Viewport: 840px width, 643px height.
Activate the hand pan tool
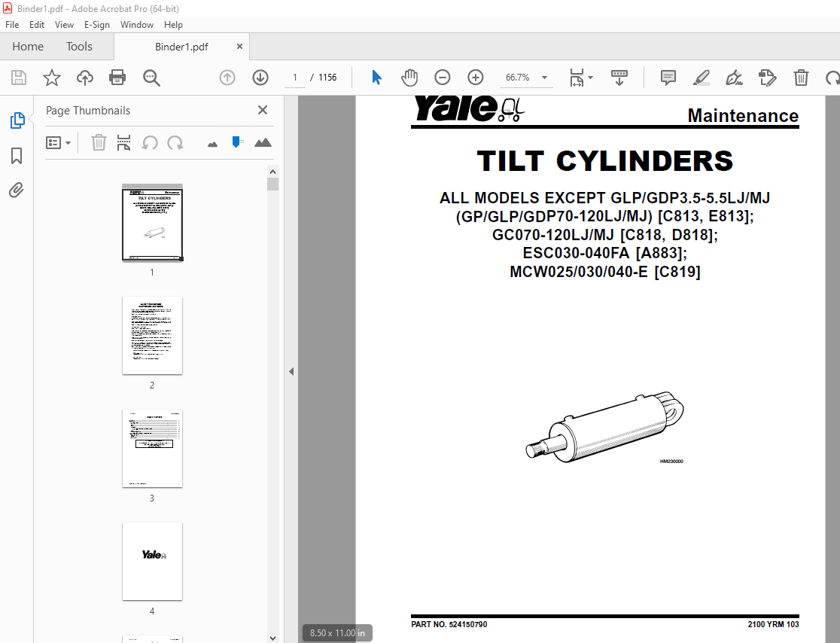409,78
